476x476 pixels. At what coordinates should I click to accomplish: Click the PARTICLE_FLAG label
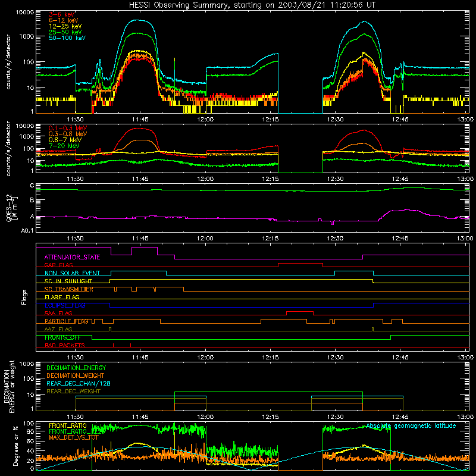pos(67,321)
